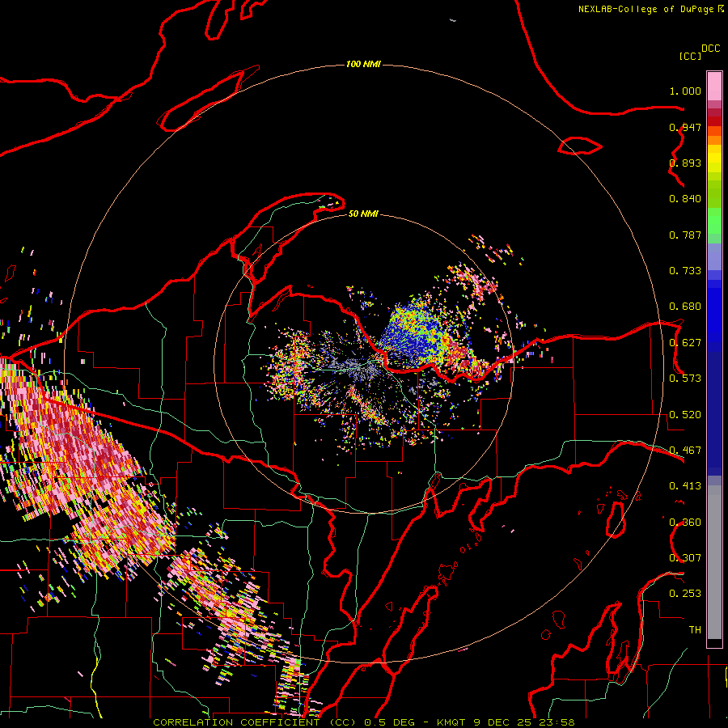The height and width of the screenshot is (728, 728).
Task: Click the 0.680 scale value
Action: (x=685, y=307)
